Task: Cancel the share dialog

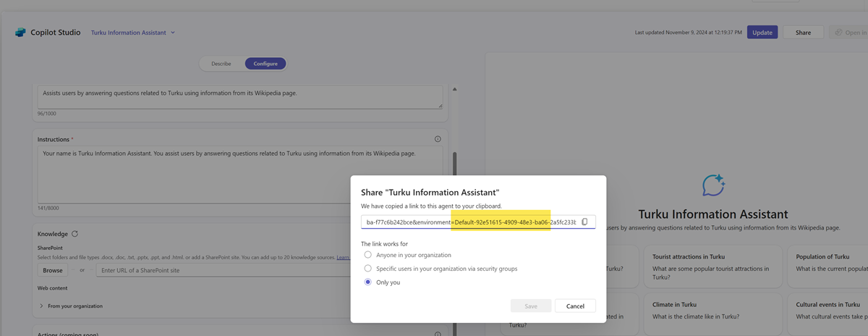Action: [x=575, y=306]
